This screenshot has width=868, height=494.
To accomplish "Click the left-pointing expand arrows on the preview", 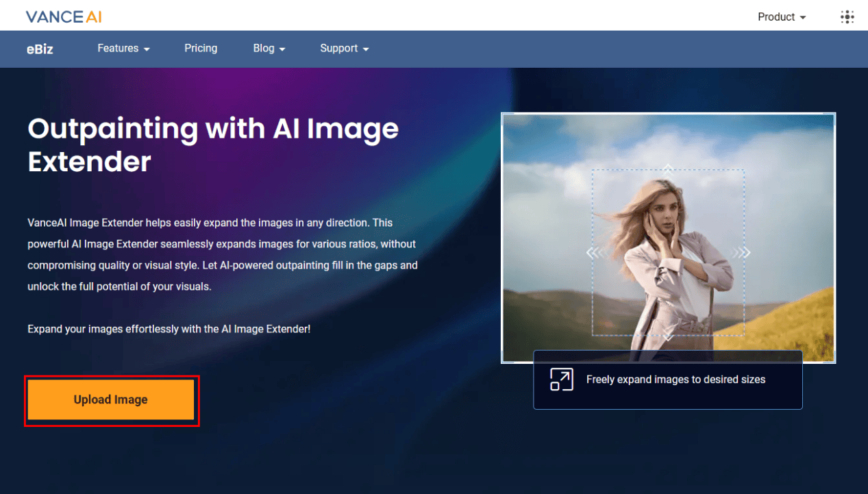I will (x=596, y=253).
